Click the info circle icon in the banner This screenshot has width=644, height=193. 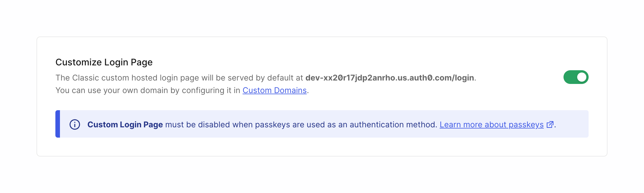(x=75, y=124)
